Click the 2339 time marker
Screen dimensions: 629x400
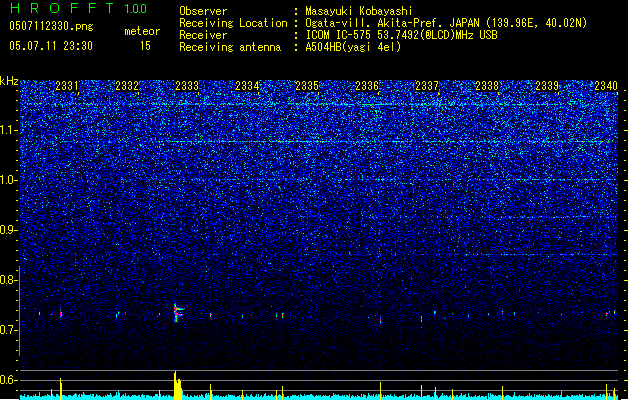[548, 86]
